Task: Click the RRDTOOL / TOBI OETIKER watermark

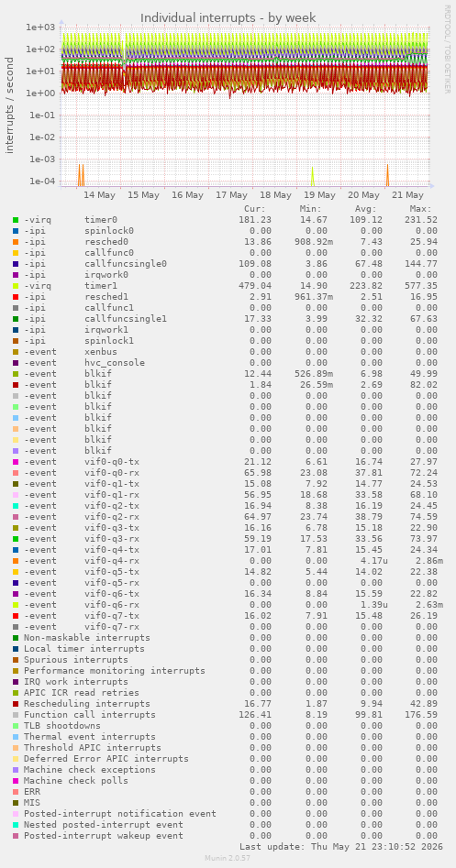Action: coord(447,49)
